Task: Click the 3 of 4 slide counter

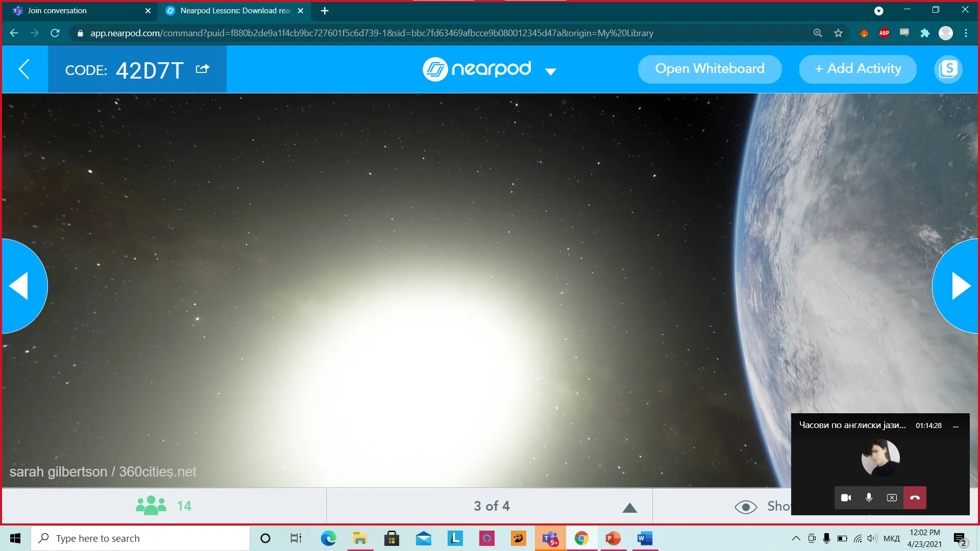Action: coord(492,506)
